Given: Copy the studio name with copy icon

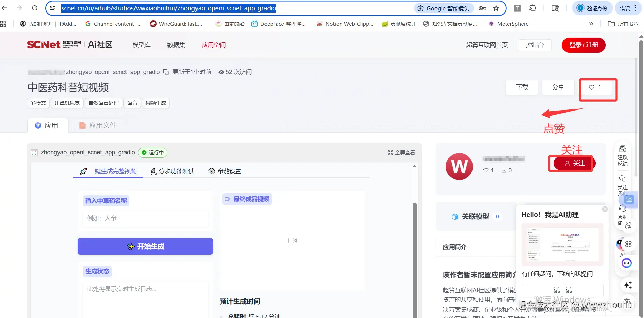Looking at the screenshot, I should (166, 72).
